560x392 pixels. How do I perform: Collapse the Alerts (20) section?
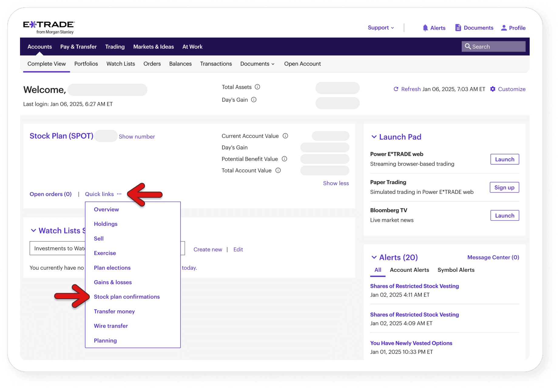(374, 257)
